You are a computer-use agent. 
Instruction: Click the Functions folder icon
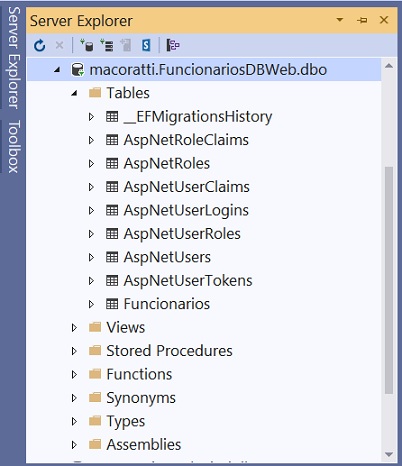[x=95, y=374]
